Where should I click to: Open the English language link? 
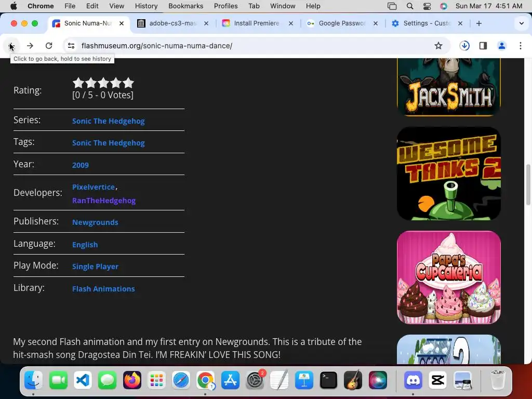[x=85, y=245]
